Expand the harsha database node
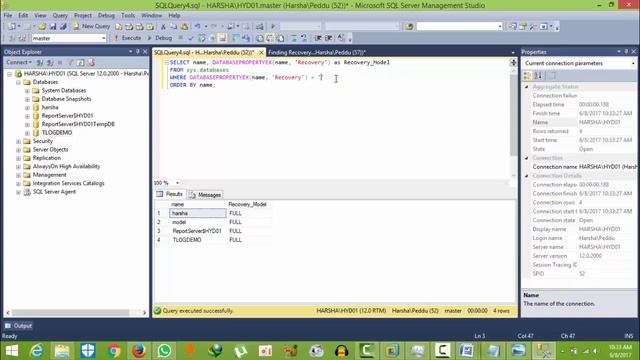This screenshot has height=360, width=640. (27, 108)
